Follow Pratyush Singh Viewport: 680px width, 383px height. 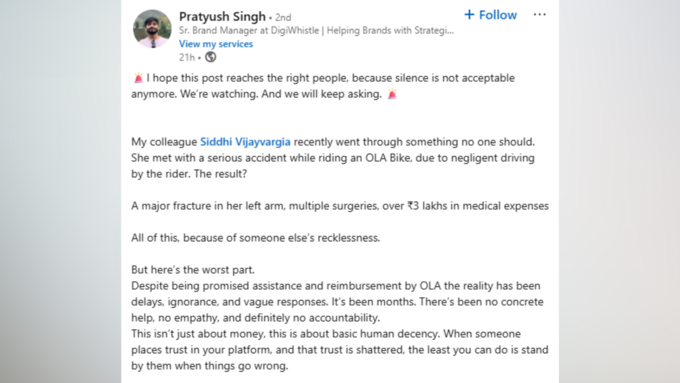[490, 15]
